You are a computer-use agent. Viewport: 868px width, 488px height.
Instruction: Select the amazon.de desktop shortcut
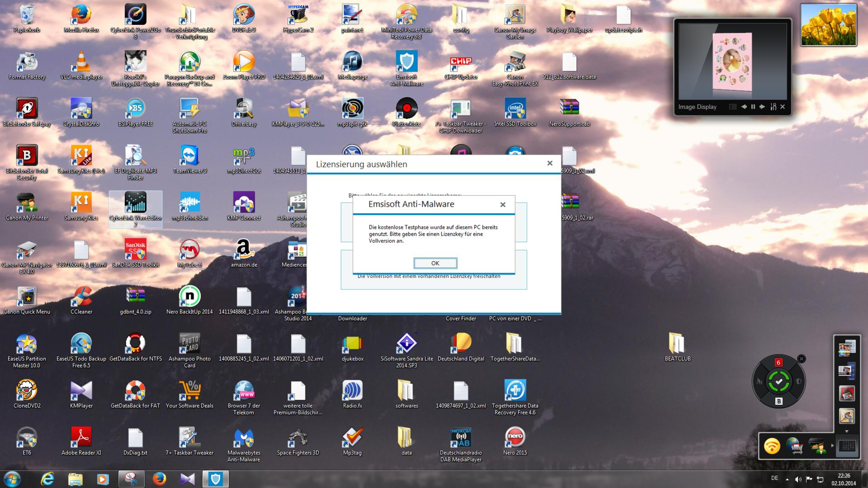244,254
